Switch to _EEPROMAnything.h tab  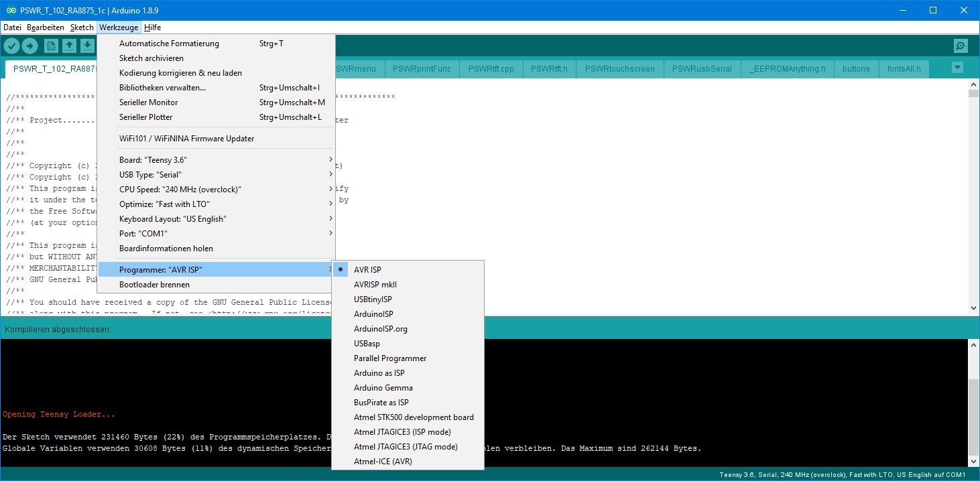coord(788,69)
